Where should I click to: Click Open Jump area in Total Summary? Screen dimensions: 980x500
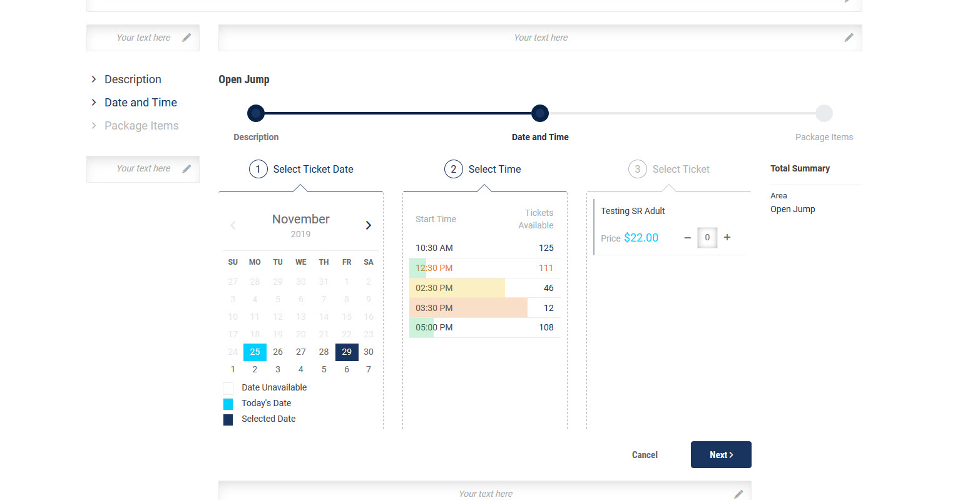793,209
